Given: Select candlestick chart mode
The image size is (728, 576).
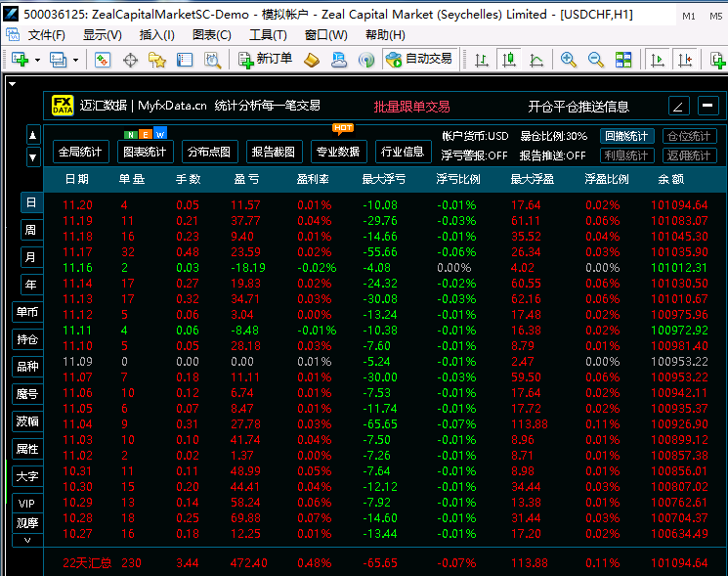Looking at the screenshot, I should click(509, 59).
